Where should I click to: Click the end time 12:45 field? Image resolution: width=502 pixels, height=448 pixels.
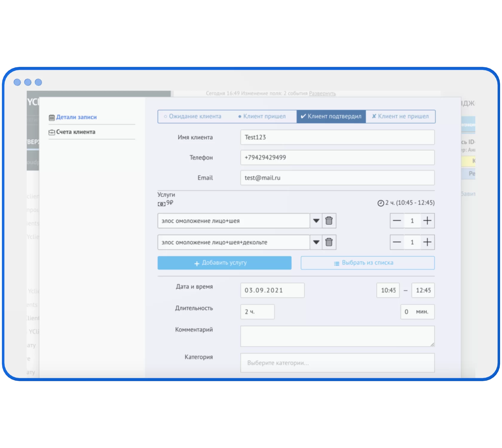click(423, 290)
